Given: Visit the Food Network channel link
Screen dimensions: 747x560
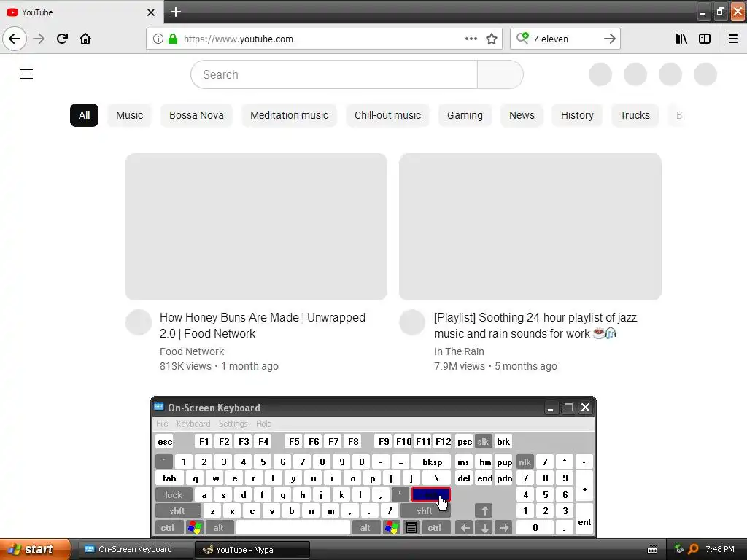Looking at the screenshot, I should (x=192, y=351).
